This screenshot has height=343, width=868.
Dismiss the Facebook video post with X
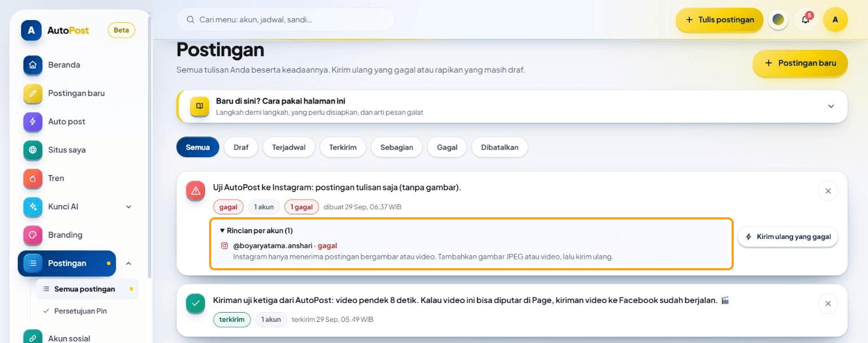pos(828,304)
